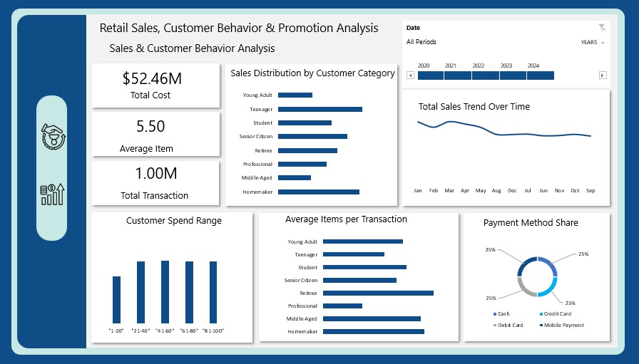639x364 pixels.
Task: Click the timeline right scroll arrow
Action: click(603, 76)
